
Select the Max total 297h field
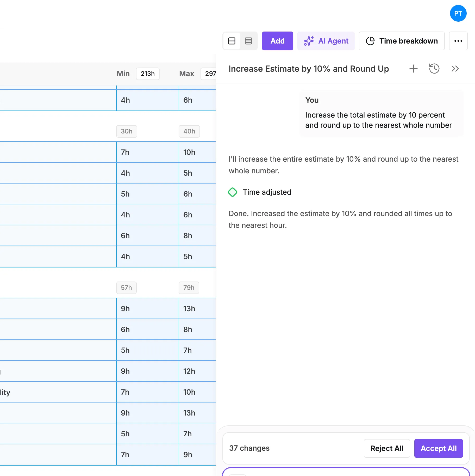click(208, 74)
